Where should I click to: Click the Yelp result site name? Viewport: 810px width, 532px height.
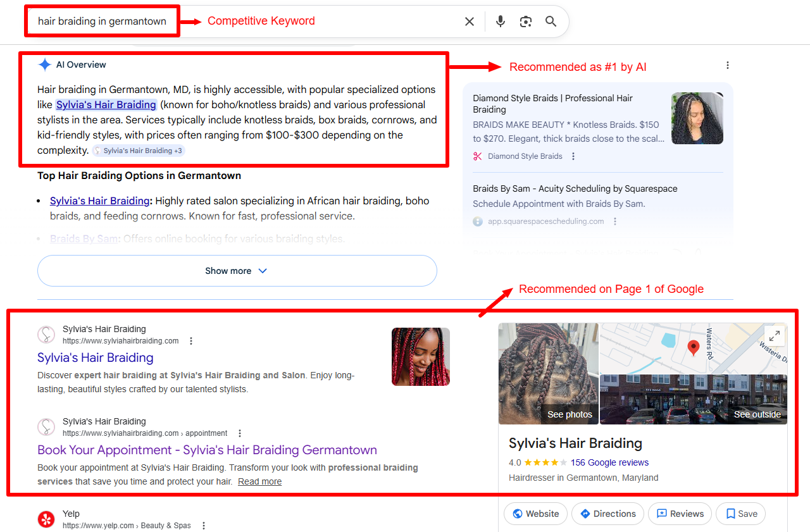pyautogui.click(x=71, y=514)
